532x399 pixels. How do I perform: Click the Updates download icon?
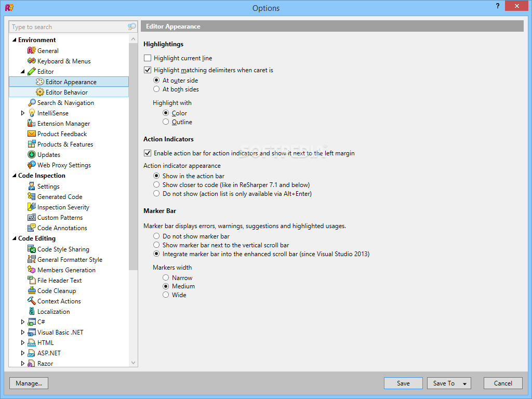[x=32, y=155]
